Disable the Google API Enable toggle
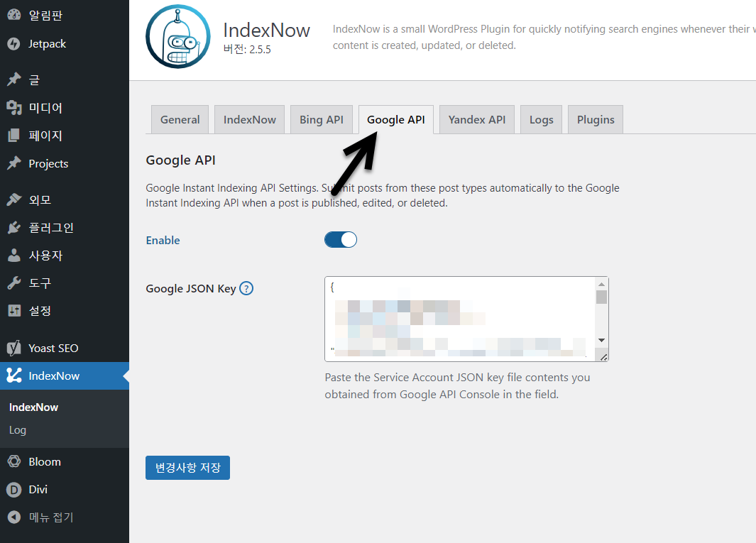 click(x=341, y=239)
